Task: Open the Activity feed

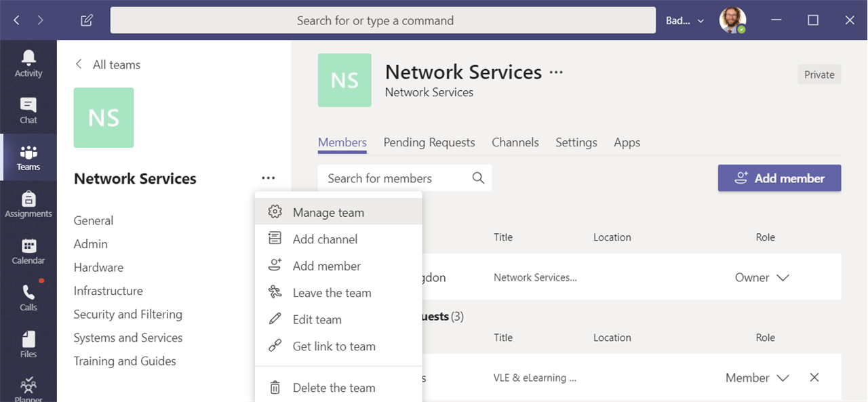Action: (28, 63)
